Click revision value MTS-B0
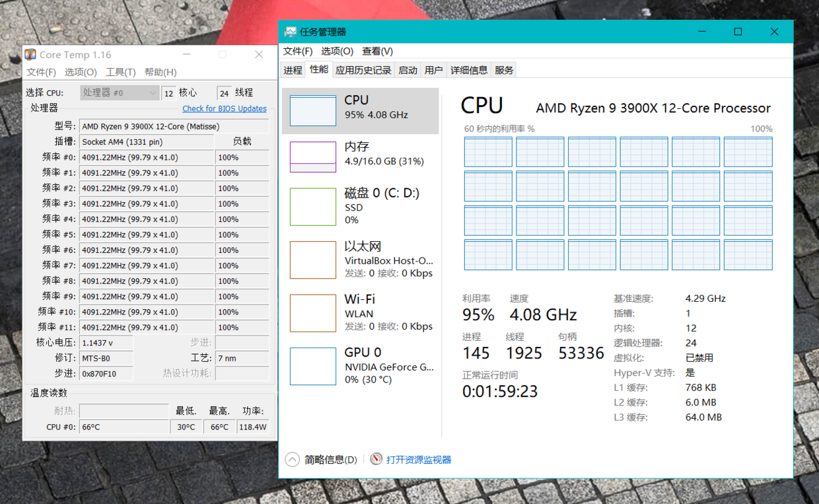 point(106,358)
